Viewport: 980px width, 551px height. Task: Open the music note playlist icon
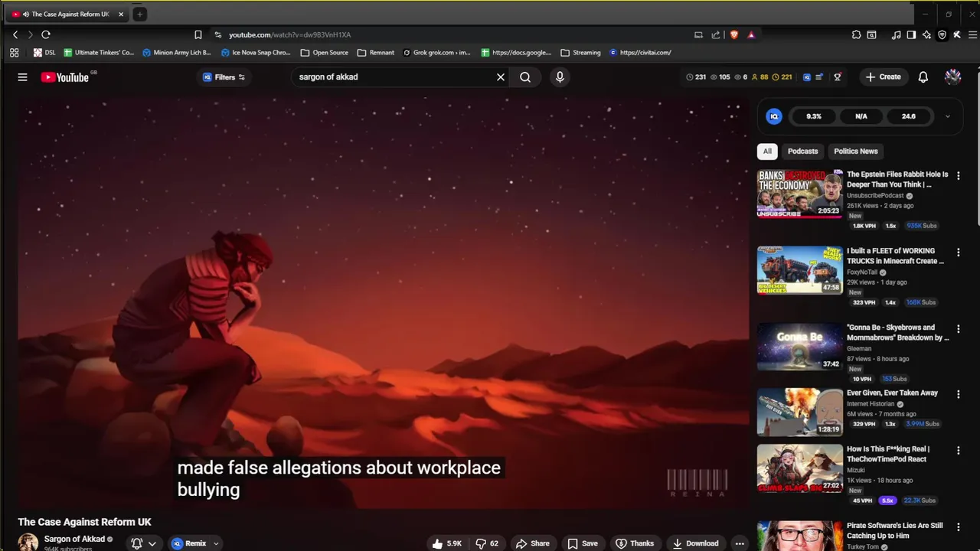(x=896, y=34)
